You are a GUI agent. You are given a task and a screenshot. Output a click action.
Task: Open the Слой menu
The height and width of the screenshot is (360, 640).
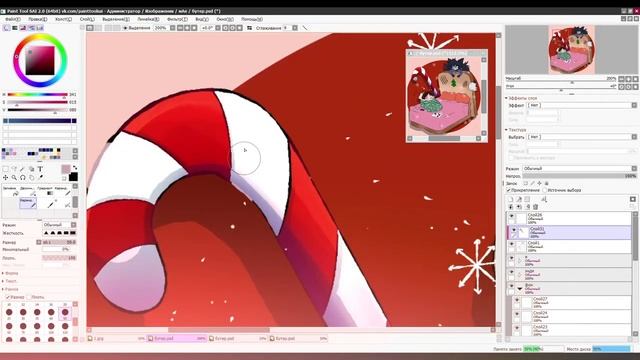click(87, 19)
